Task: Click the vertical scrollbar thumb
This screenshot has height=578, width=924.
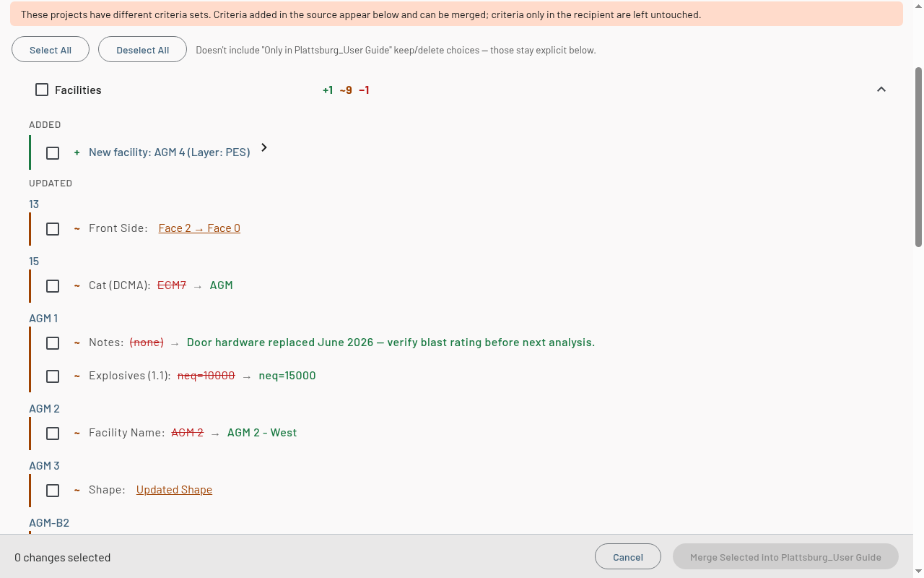Action: (x=918, y=157)
